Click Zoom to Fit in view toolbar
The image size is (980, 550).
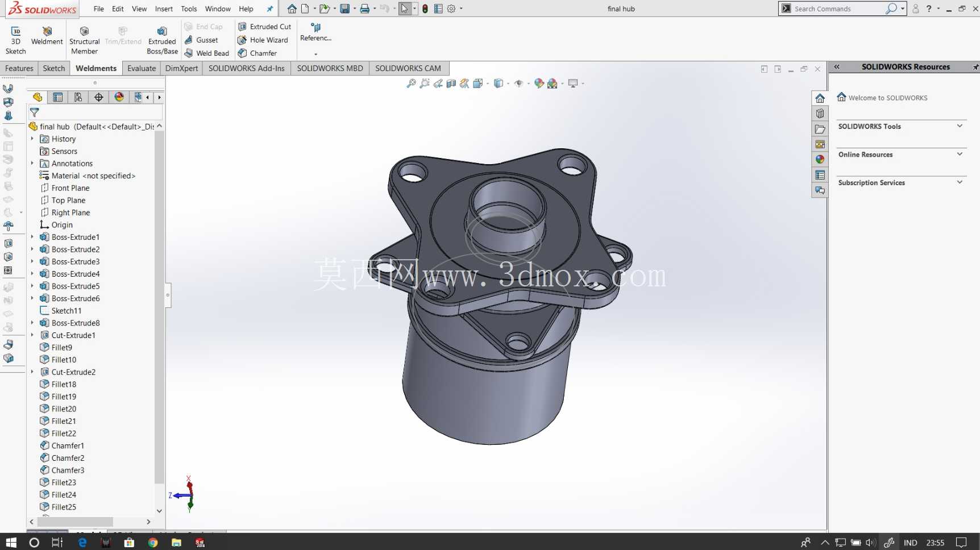tap(411, 84)
